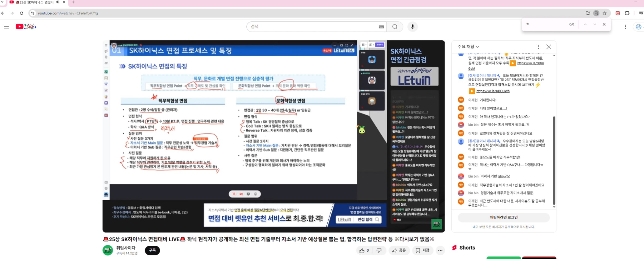Click the browser address bar URL
The width and height of the screenshot is (644, 259).
point(68,13)
